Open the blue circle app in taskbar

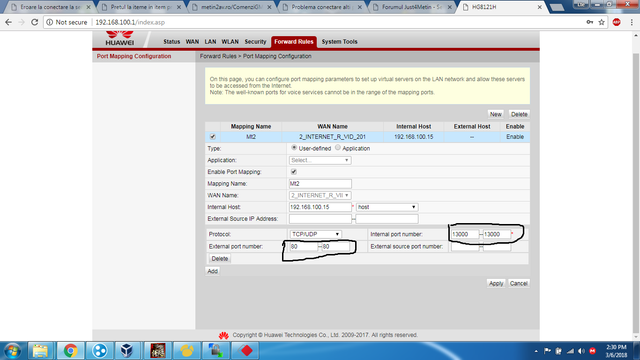tap(99, 351)
